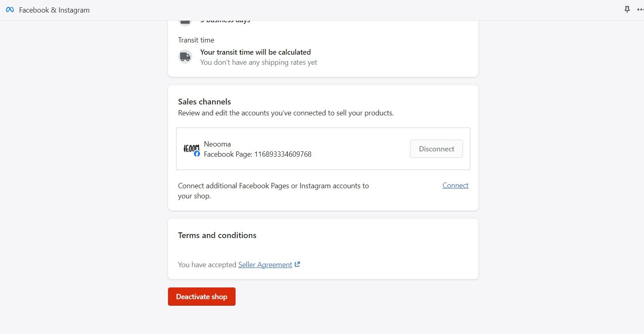This screenshot has height=334, width=644.
Task: Click the Transit time label
Action: click(196, 40)
